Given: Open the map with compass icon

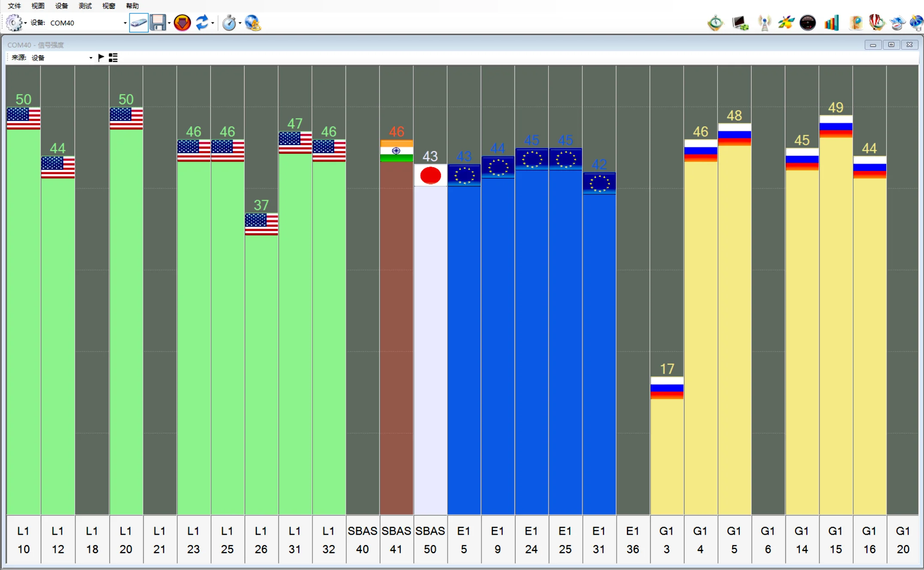Looking at the screenshot, I should tap(897, 23).
